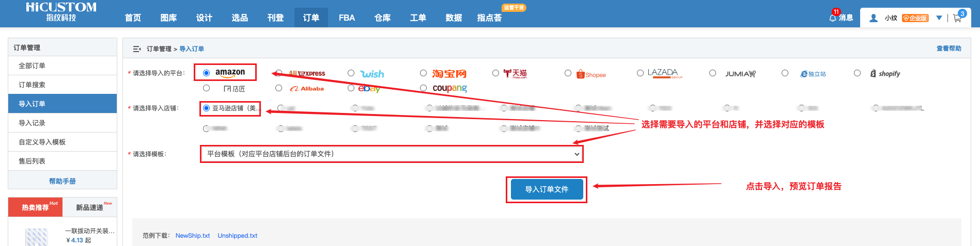Open 查看帮助 help link
This screenshot has height=246, width=980.
tap(948, 48)
